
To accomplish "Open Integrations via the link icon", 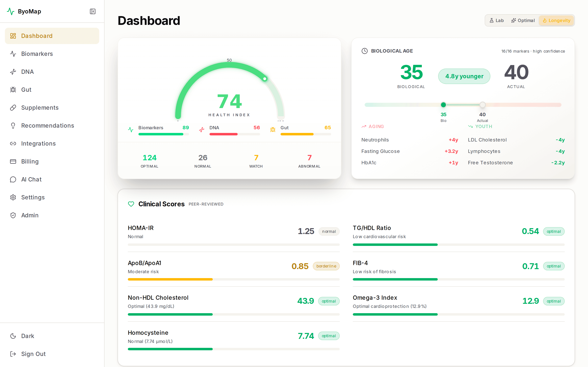I will [13, 144].
